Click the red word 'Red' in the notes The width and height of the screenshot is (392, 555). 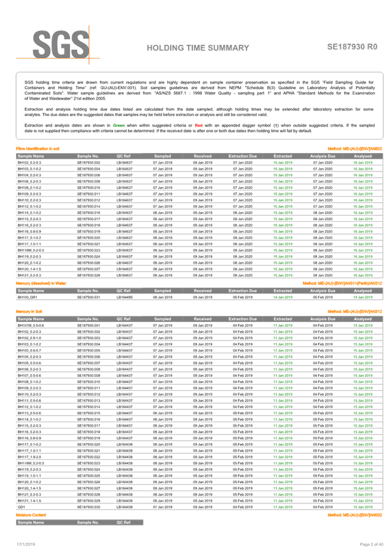198,125
